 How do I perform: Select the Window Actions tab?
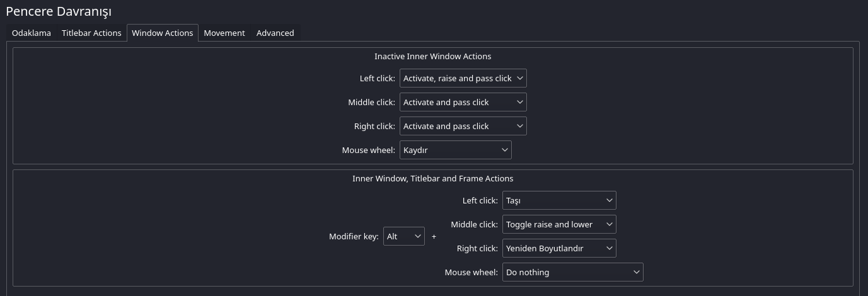(x=163, y=33)
